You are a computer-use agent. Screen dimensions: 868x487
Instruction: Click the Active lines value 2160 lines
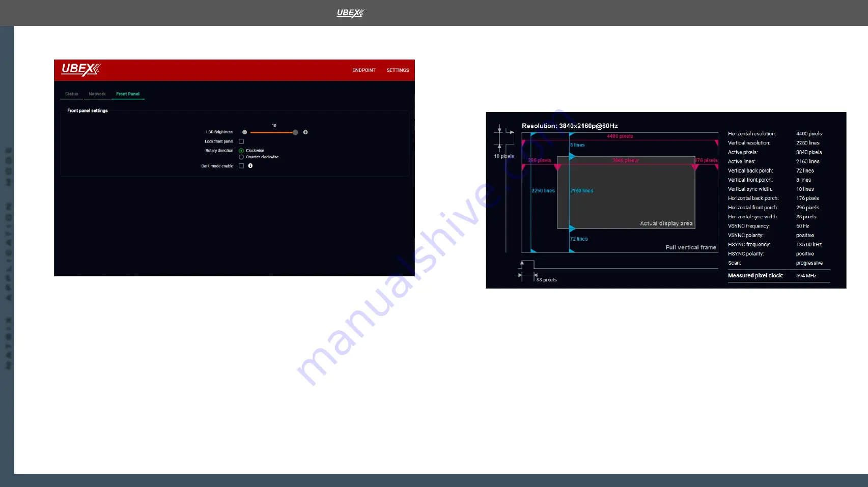[x=808, y=161]
